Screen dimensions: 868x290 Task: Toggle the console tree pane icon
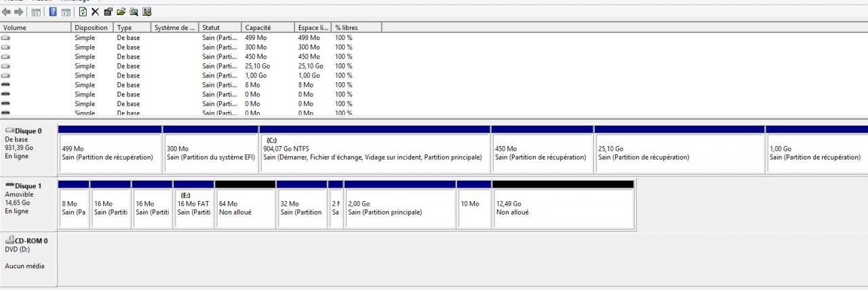click(x=36, y=12)
